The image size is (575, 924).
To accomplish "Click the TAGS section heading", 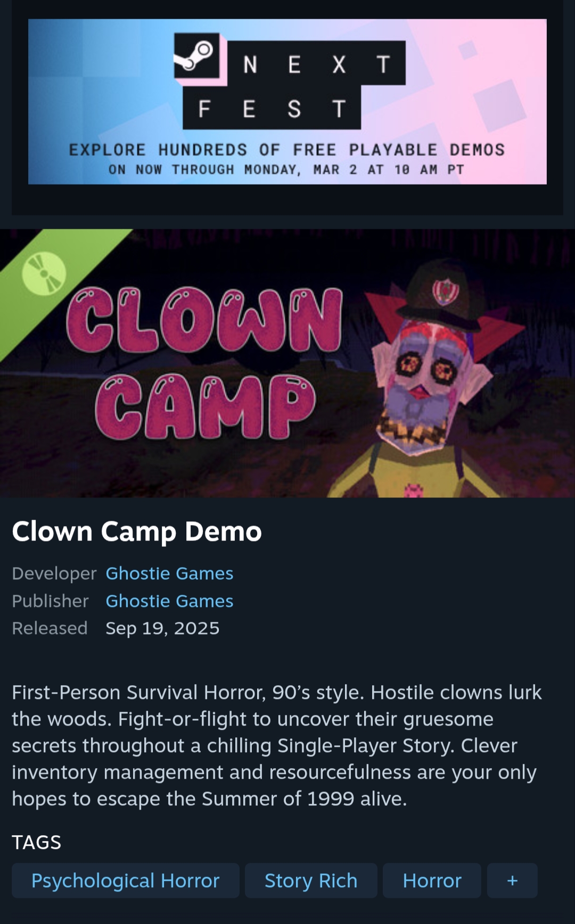I will coord(37,842).
